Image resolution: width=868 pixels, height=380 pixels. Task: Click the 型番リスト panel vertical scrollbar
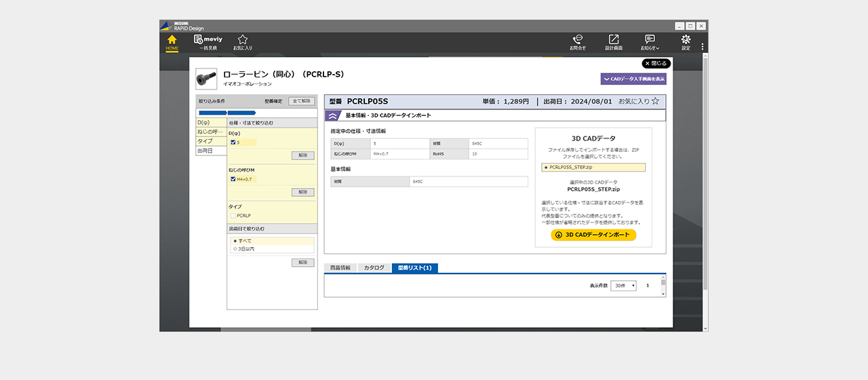663,285
